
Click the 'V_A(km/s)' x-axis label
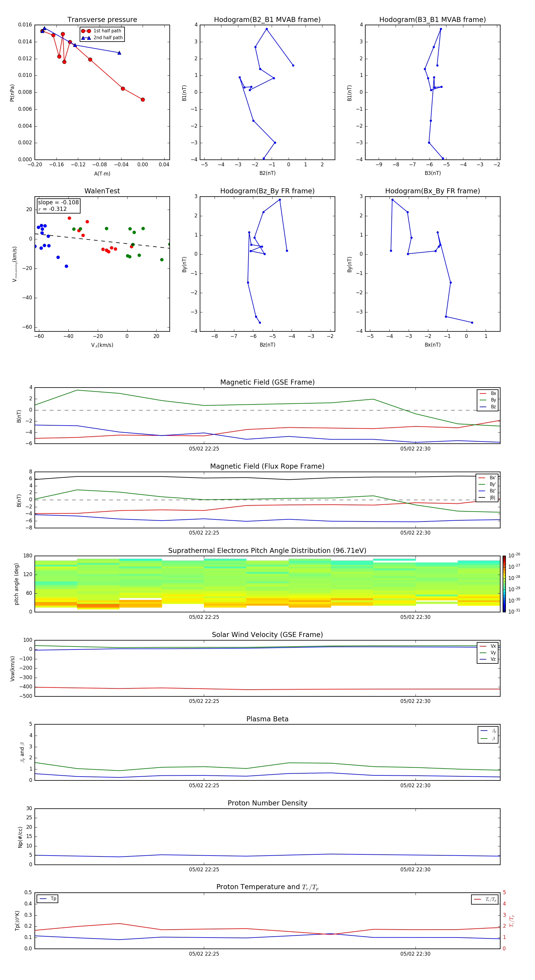102,345
